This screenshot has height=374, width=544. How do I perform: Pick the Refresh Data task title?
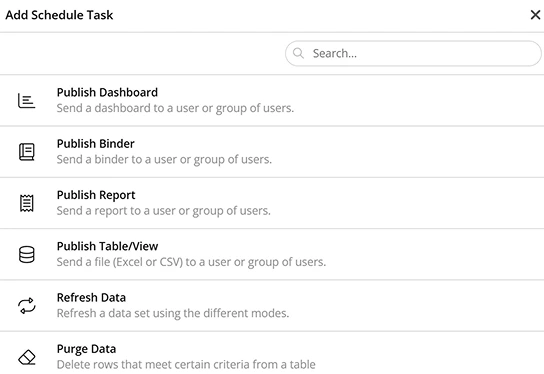click(91, 298)
